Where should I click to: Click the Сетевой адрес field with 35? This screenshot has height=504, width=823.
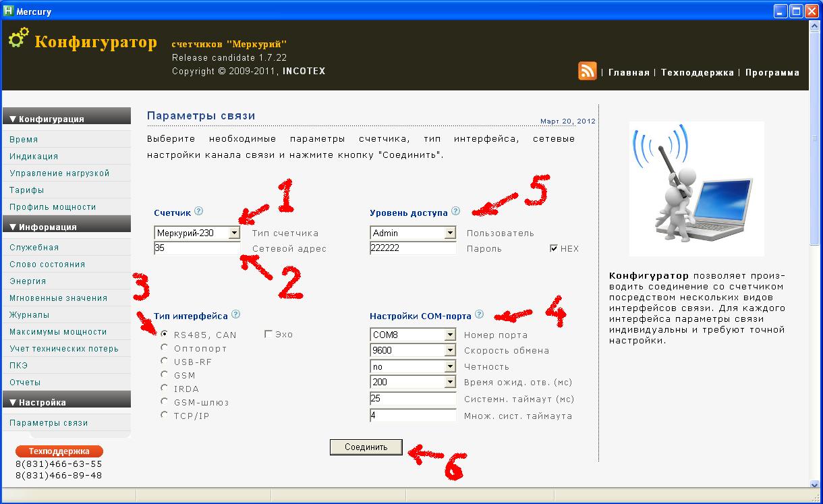point(197,248)
